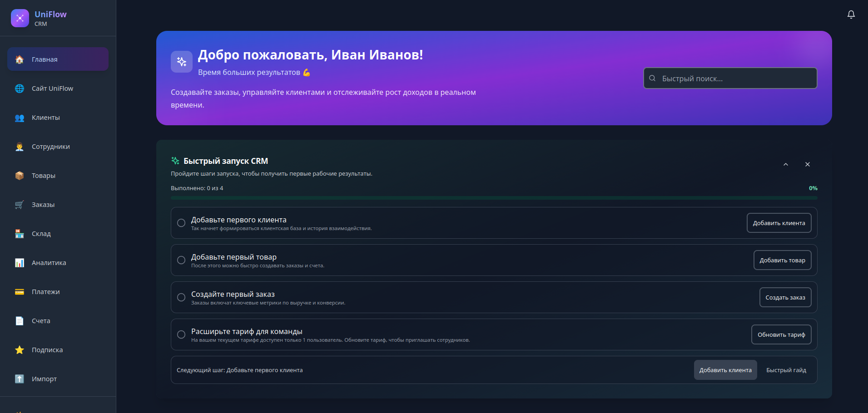Image resolution: width=868 pixels, height=413 pixels.
Task: Select the 'Создайте первый заказ' circle
Action: tap(181, 297)
